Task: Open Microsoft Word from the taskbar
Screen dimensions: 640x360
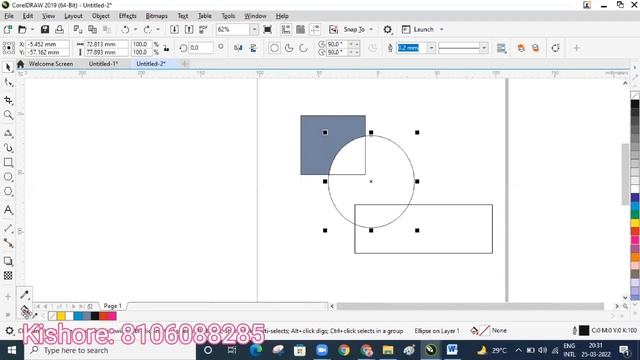Action: [x=451, y=350]
